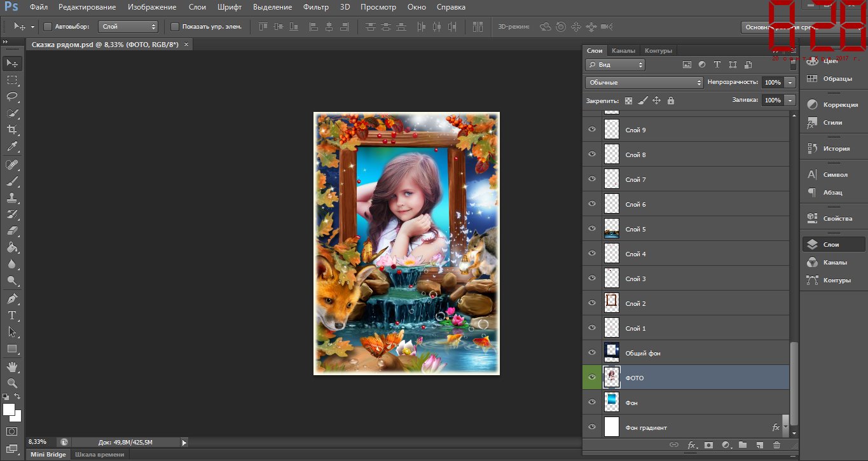Select the Clone Stamp tool
868x461 pixels.
point(12,198)
